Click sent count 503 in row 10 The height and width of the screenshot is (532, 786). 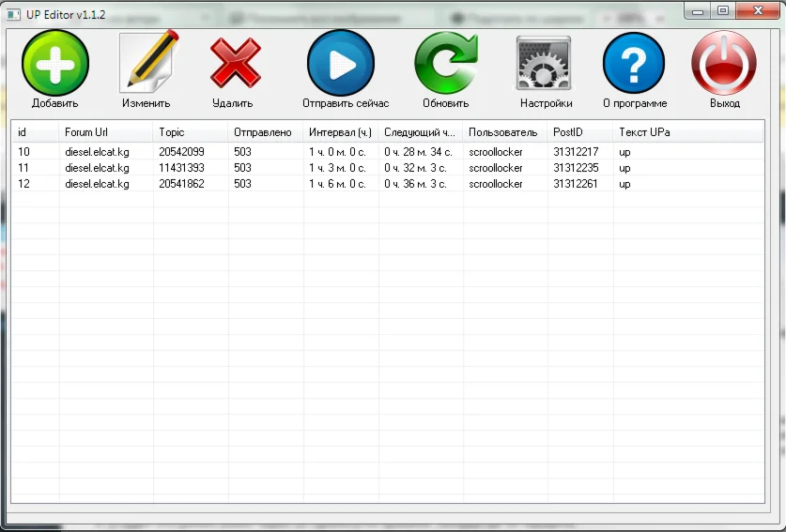pyautogui.click(x=242, y=152)
